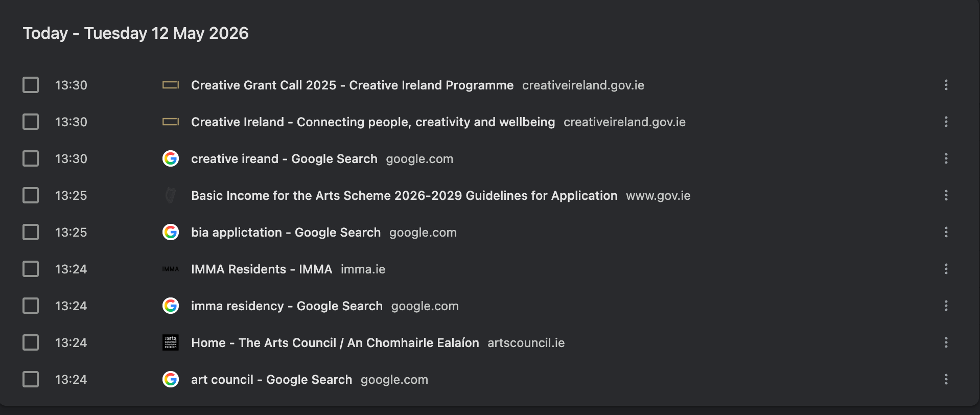Tick the checkbox for Creative Grant Call 2025 entry
The height and width of the screenshot is (415, 980).
[31, 85]
